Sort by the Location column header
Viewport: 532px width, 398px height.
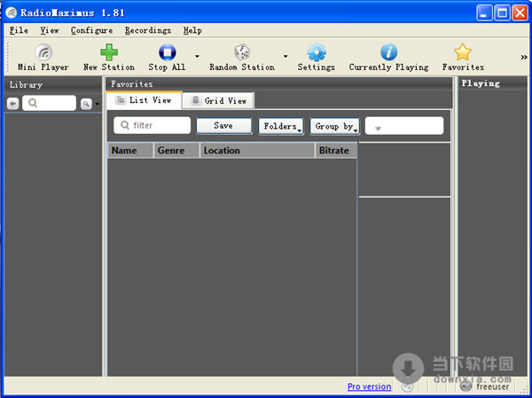[257, 151]
